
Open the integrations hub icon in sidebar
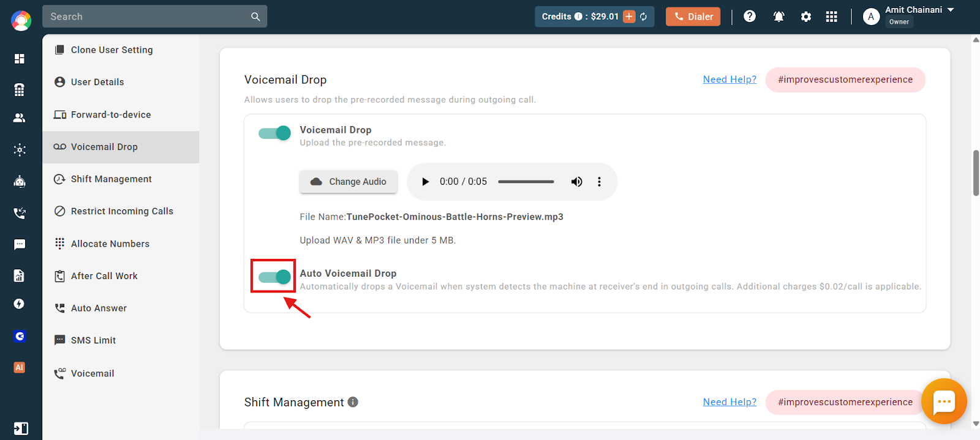click(20, 150)
